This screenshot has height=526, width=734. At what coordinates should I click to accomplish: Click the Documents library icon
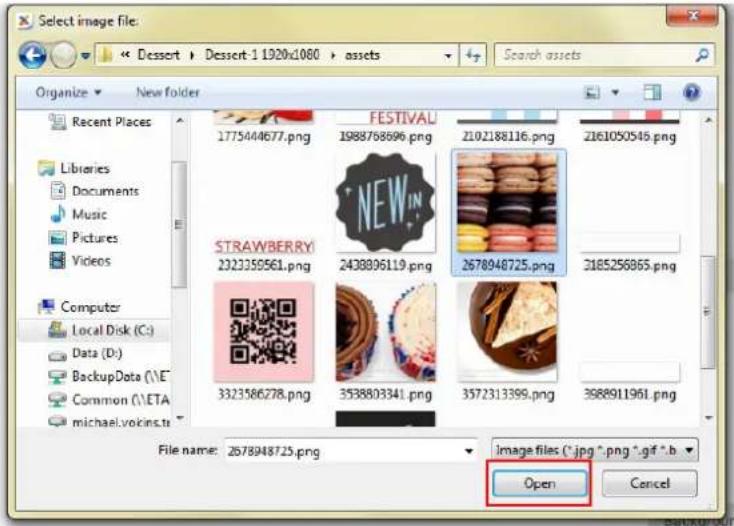point(58,191)
